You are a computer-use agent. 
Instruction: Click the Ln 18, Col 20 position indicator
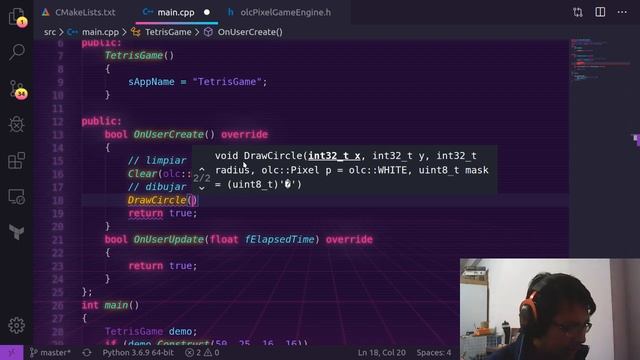tap(382, 352)
